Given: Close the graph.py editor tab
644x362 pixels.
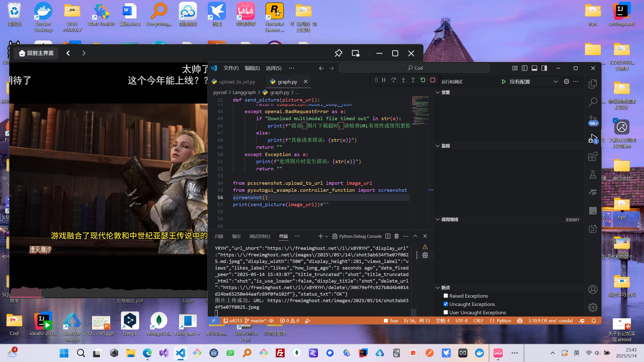Looking at the screenshot, I should [x=305, y=81].
